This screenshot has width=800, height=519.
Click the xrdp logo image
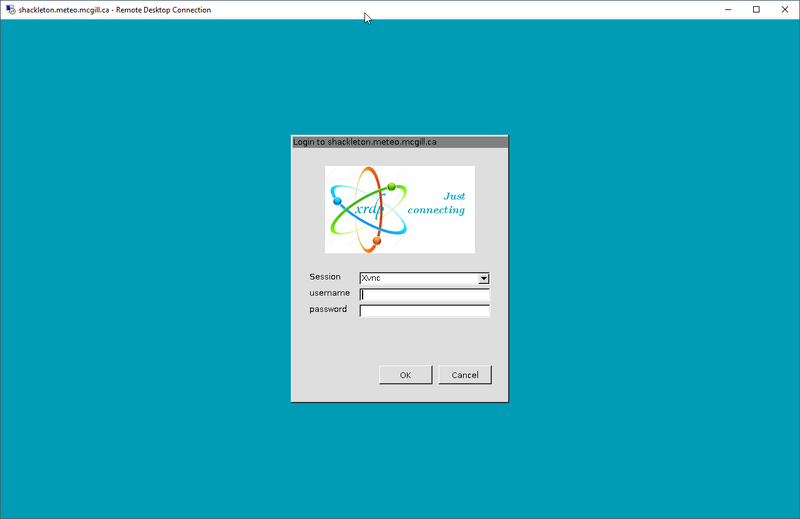[400, 209]
